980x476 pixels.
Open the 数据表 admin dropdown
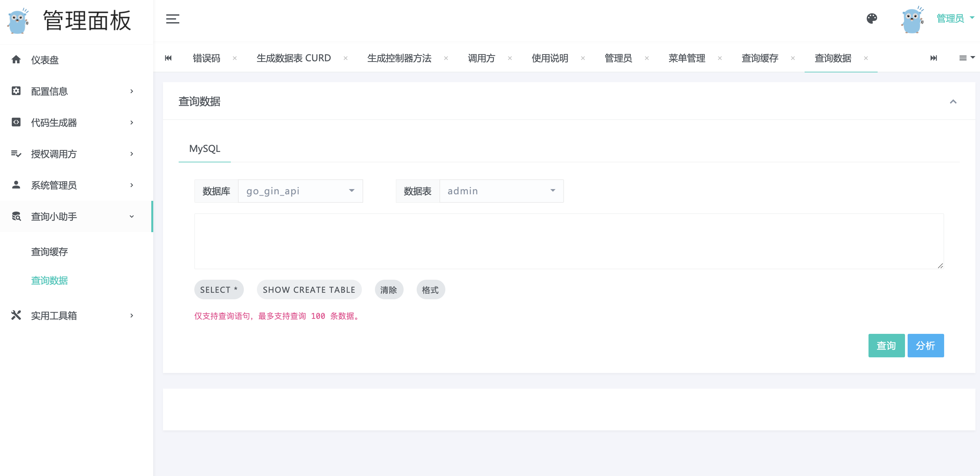coord(501,191)
